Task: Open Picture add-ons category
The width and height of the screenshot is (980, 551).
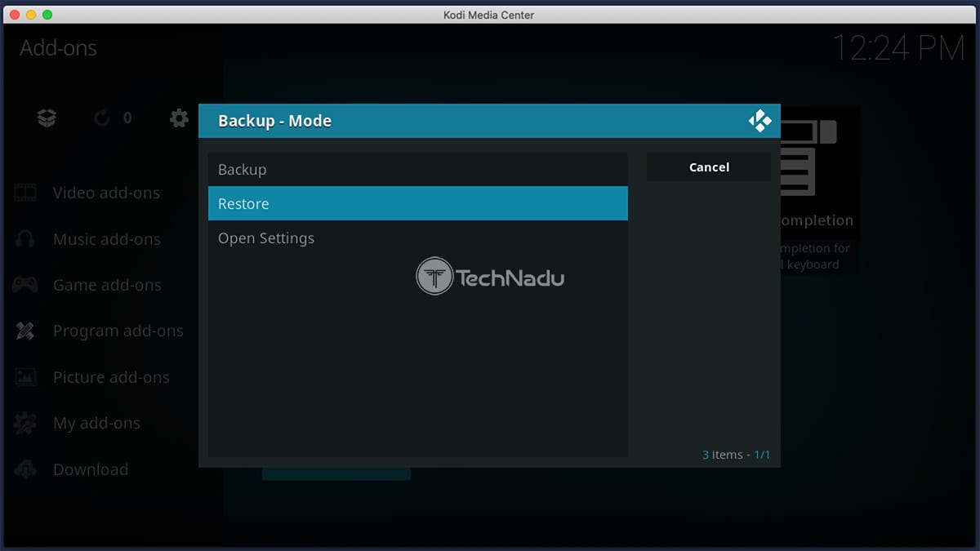Action: click(x=111, y=377)
